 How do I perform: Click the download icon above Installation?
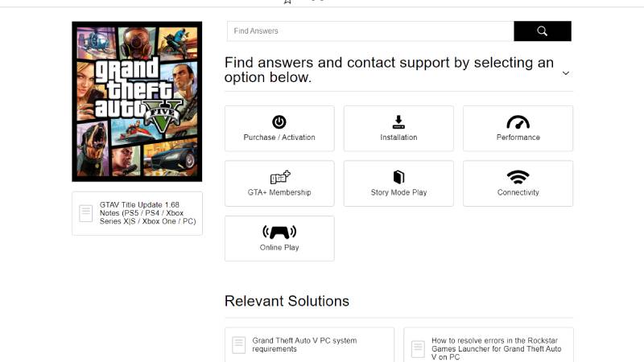[398, 122]
